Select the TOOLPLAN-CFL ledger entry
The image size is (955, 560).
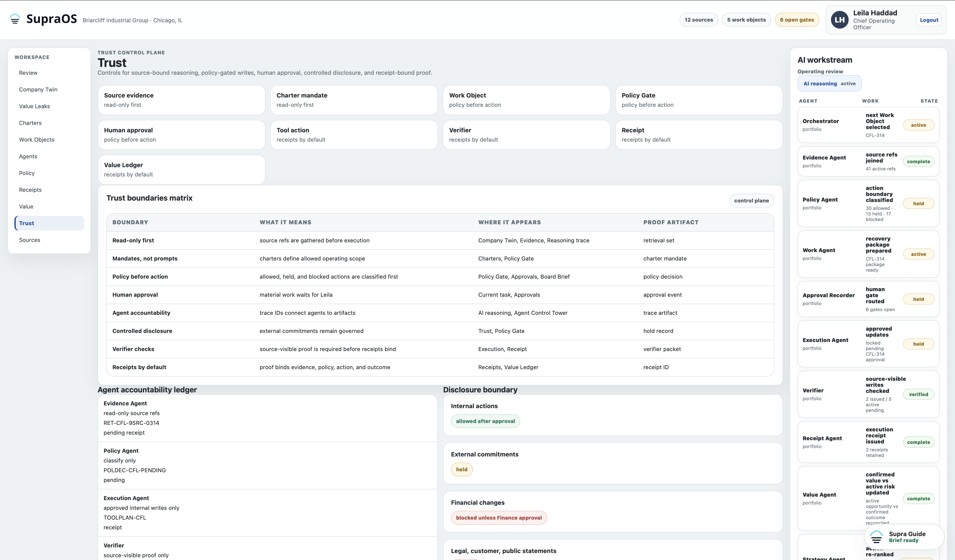click(x=125, y=518)
